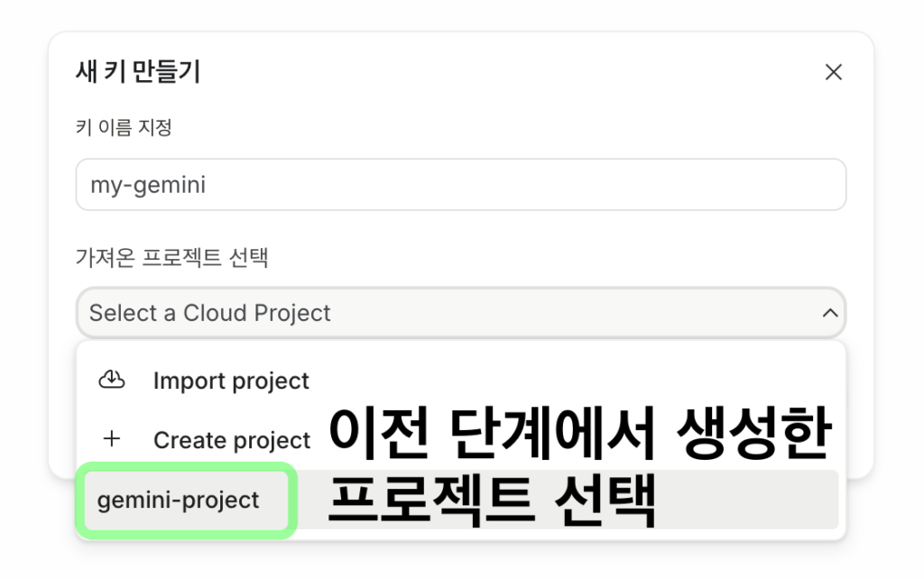
Task: Focus the key name input field
Action: [460, 185]
